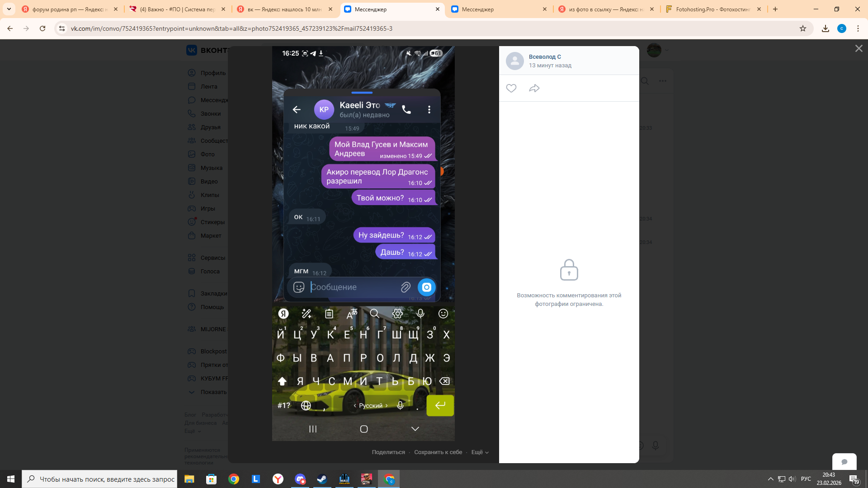Screen dimensions: 868x488
Task: Like the photo with heart icon
Action: [x=511, y=88]
